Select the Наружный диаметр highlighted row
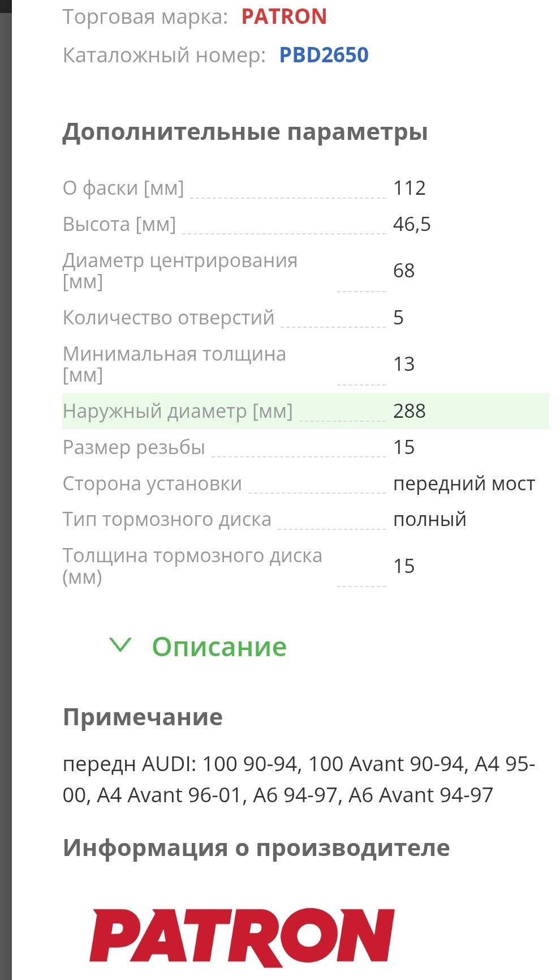 coord(305,411)
